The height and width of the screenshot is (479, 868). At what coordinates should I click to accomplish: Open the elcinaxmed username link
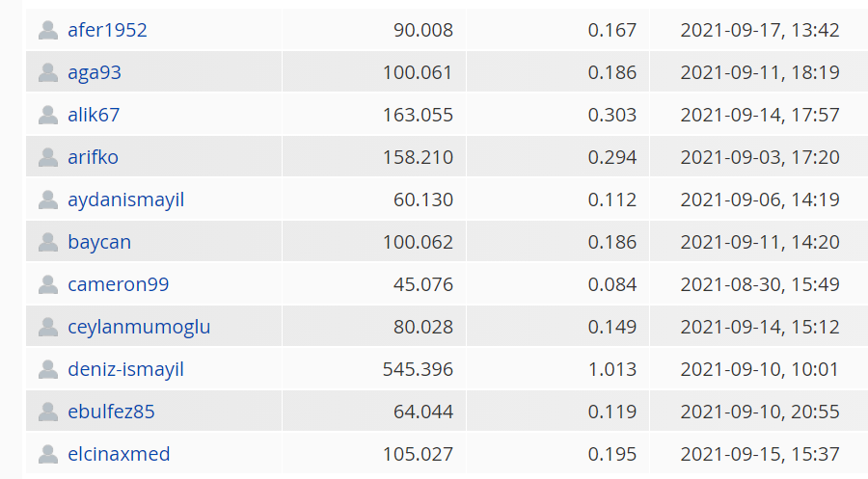pyautogui.click(x=119, y=454)
